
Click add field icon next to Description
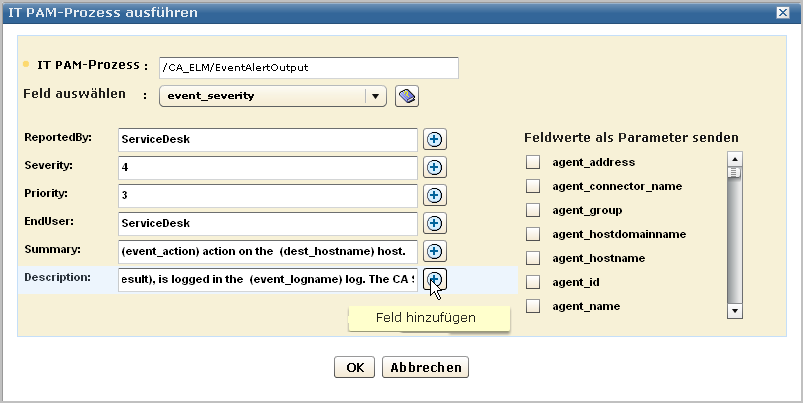[434, 279]
